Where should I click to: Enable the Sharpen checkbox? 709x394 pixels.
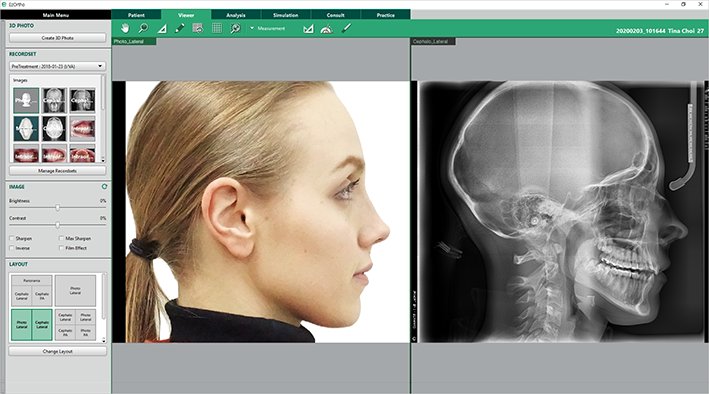(12, 238)
